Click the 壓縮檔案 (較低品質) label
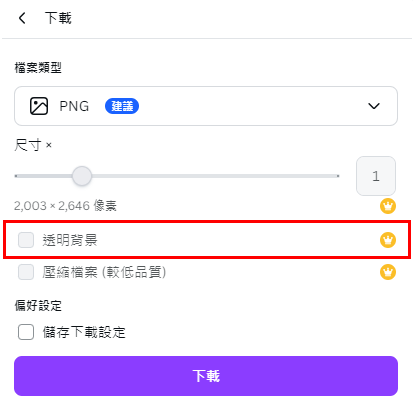Image resolution: width=414 pixels, height=402 pixels. 104,272
